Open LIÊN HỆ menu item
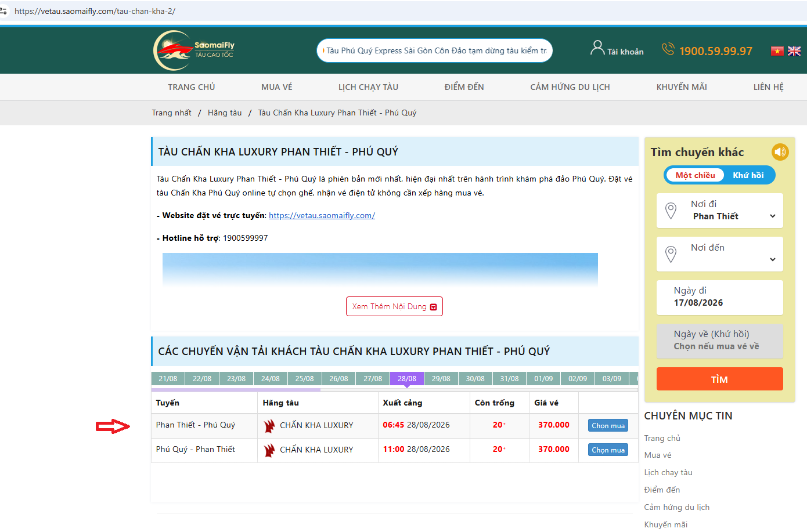Screen dimensions: 807x532 [x=769, y=87]
